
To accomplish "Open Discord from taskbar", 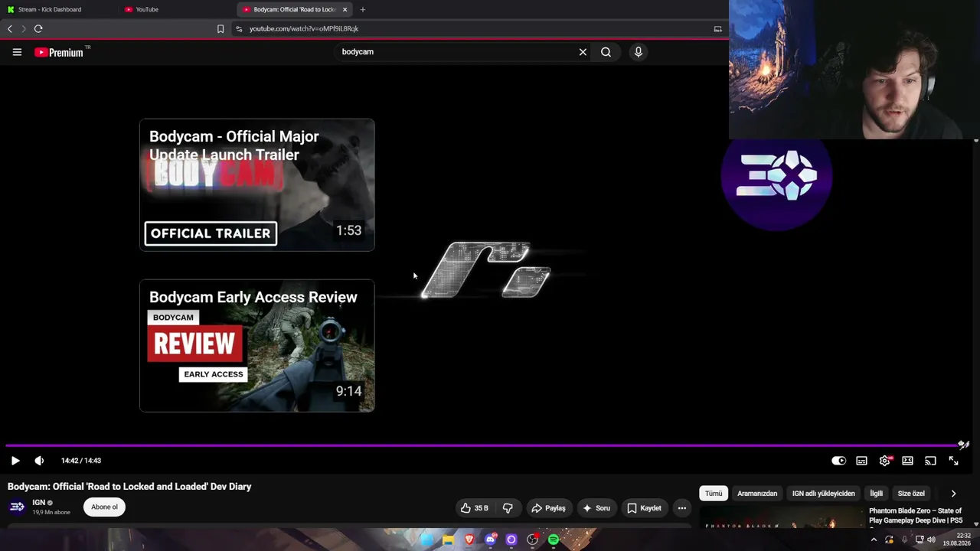I will click(491, 540).
